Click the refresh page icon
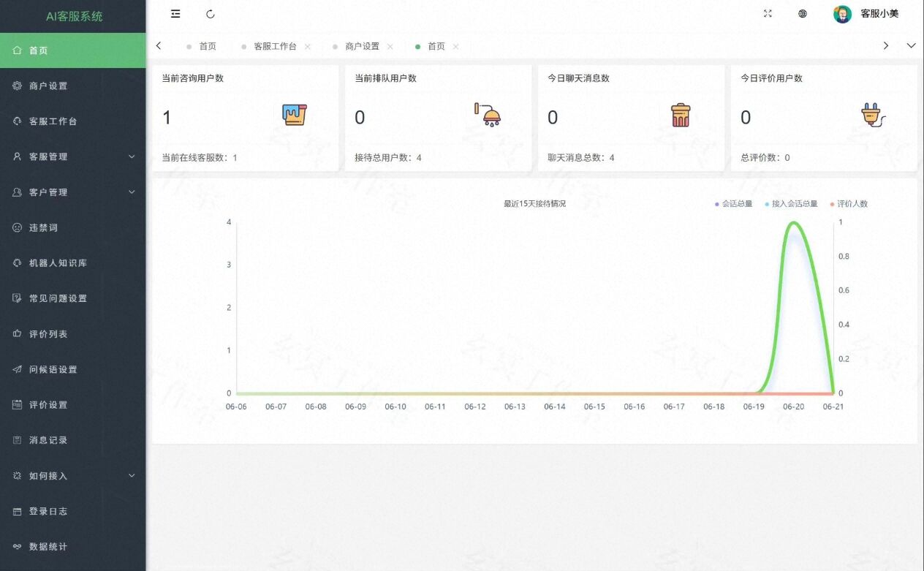924x571 pixels. (211, 14)
